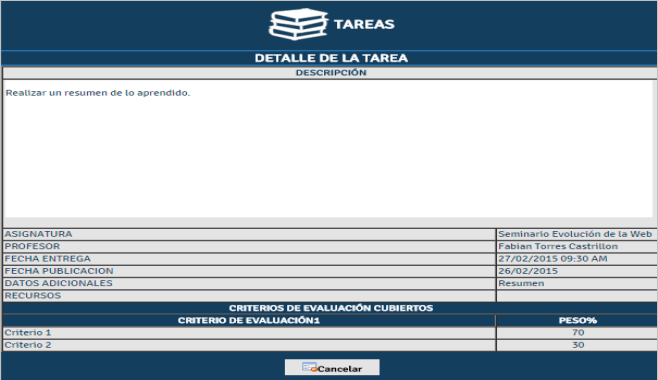Click the delivery date 27/02/2015 09:30 AM
Image resolution: width=658 pixels, height=380 pixels.
click(553, 259)
